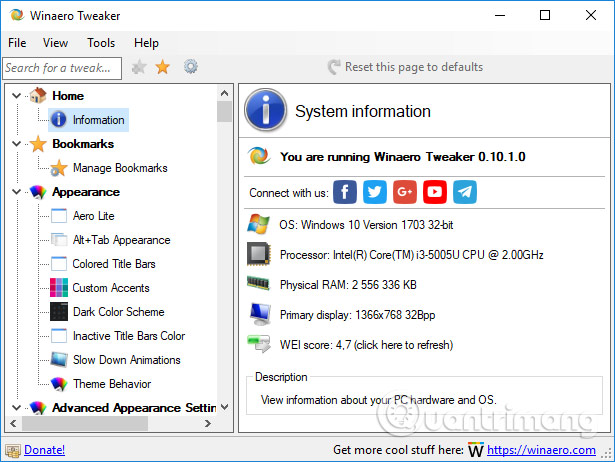Click horizontal scrollbar left arrow
This screenshot has height=462, width=615.
pos(13,423)
